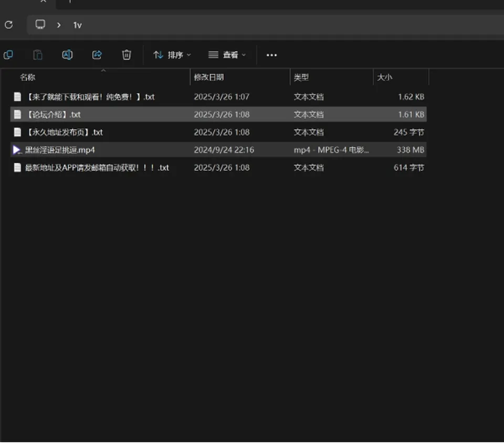Expand the 排序 sort dropdown

pos(172,55)
